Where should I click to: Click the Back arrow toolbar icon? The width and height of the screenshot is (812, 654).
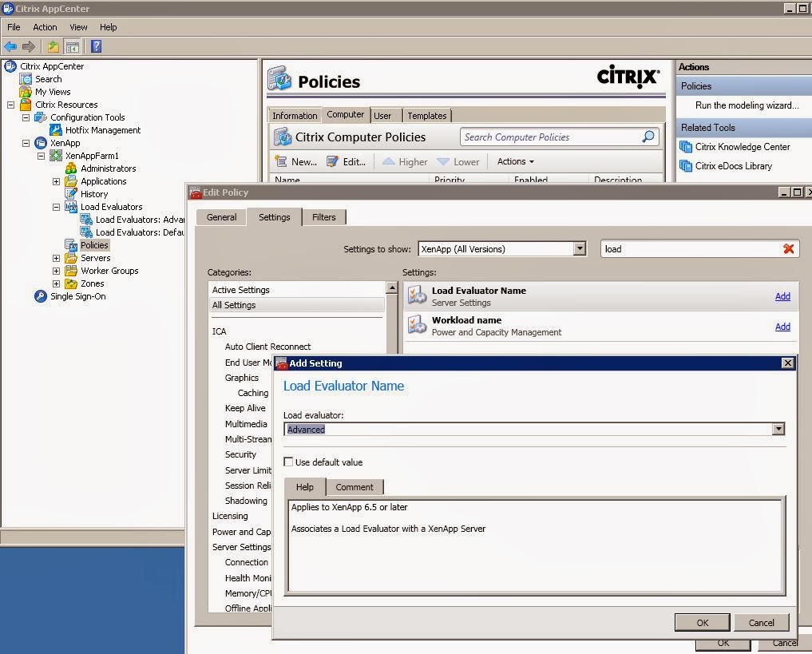[x=10, y=46]
